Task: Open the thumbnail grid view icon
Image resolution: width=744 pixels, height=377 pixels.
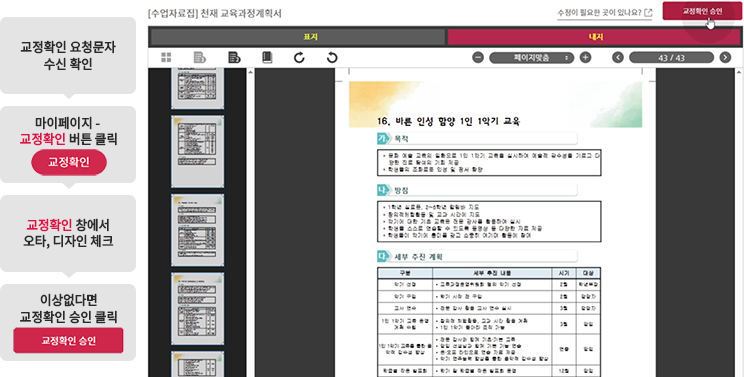Action: point(166,58)
